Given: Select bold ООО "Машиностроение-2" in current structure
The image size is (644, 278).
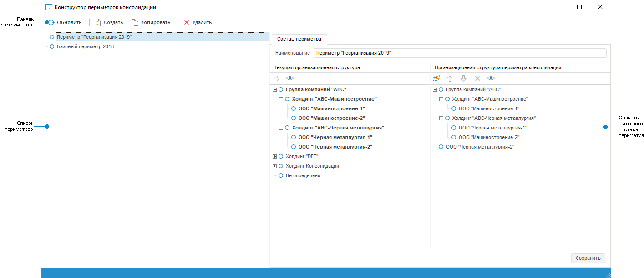Looking at the screenshot, I should 332,118.
